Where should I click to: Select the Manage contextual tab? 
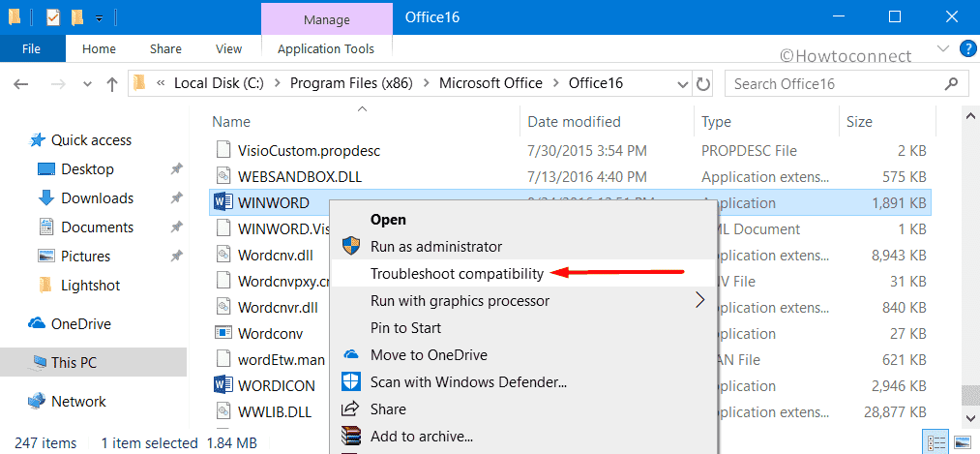pos(327,19)
